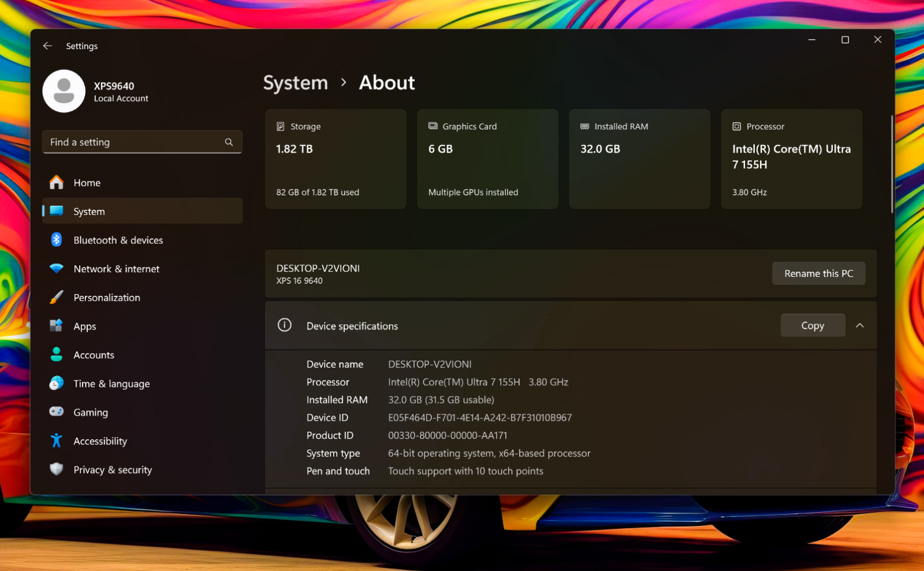Click Touch support with 10 touch points
924x571 pixels.
pos(465,471)
